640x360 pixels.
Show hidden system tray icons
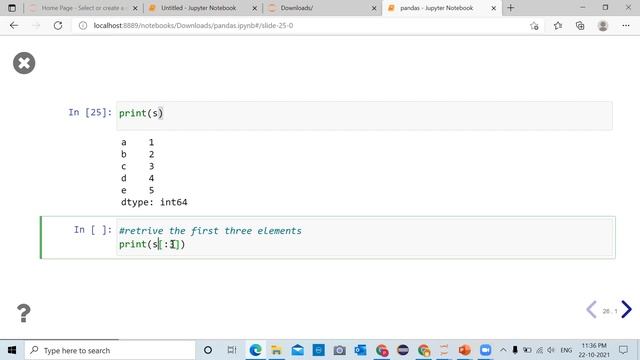pos(503,350)
